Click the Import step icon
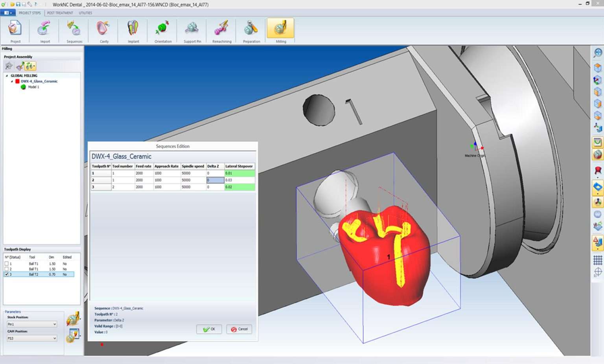The height and width of the screenshot is (364, 604). click(44, 31)
